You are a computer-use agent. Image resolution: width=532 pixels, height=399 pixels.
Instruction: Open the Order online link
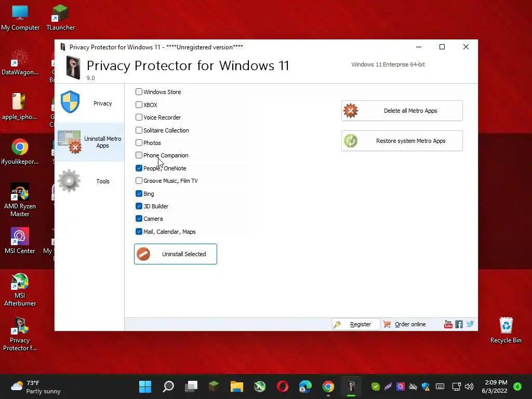(x=404, y=324)
